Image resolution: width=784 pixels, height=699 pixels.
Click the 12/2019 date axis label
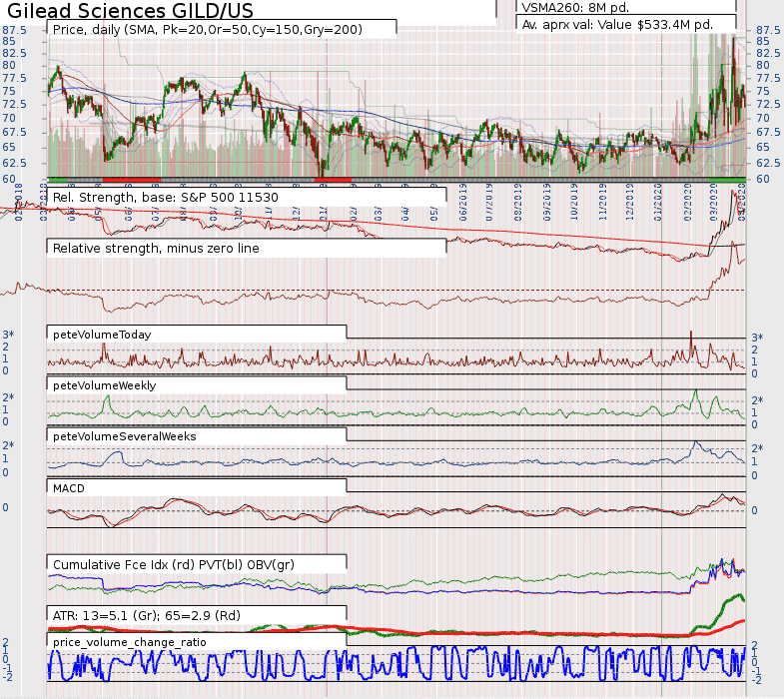(629, 203)
